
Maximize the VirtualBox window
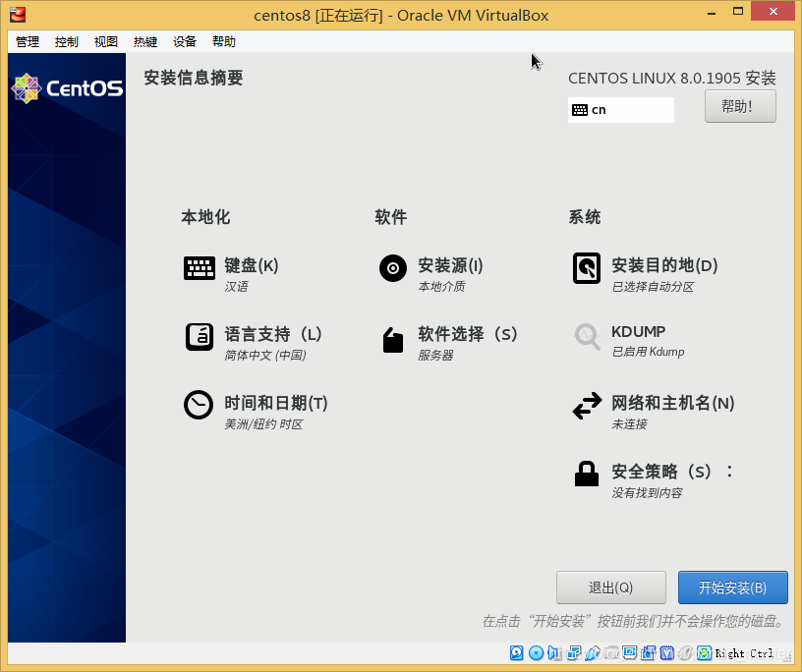737,12
